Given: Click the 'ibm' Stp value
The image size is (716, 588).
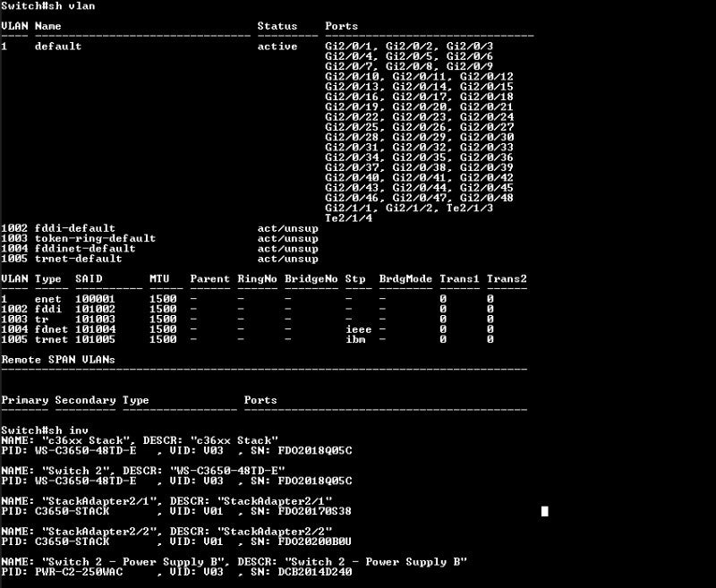Looking at the screenshot, I should 355,339.
